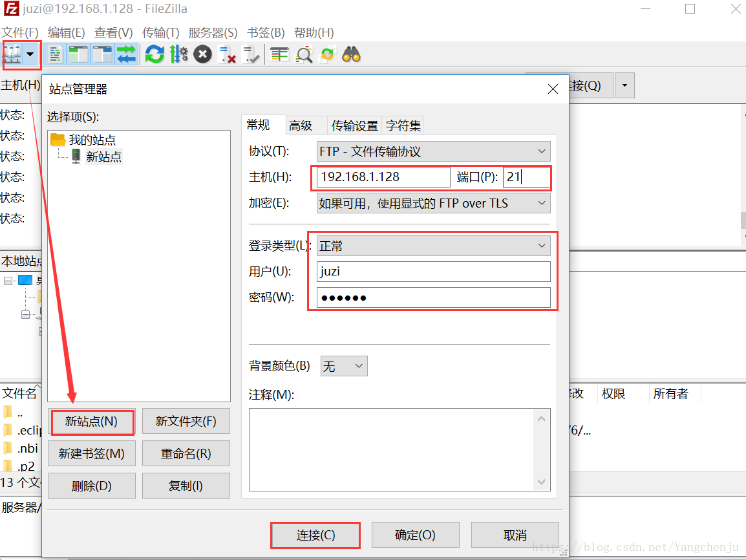The image size is (746, 560).
Task: Click the 所有者 column header in main window
Action: point(671,393)
